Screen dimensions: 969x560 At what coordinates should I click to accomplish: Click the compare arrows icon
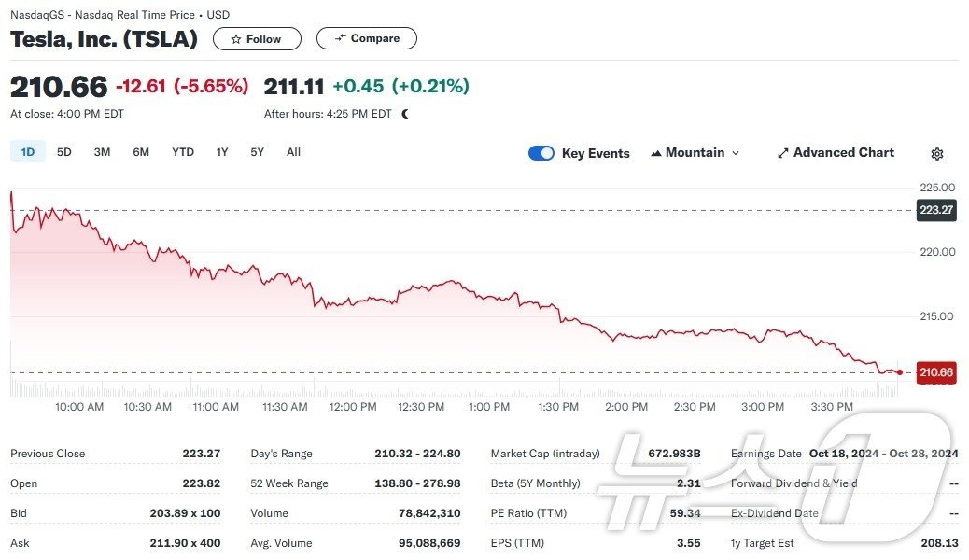pos(340,38)
